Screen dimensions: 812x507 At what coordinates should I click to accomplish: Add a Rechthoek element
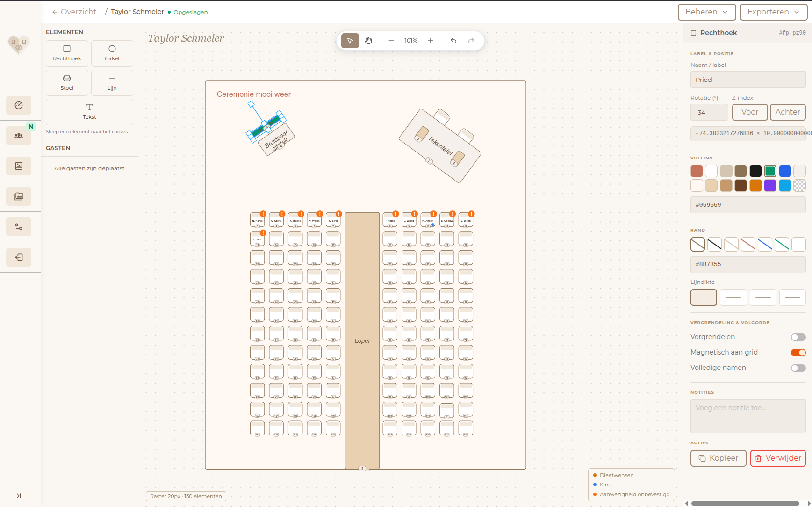[x=67, y=53]
